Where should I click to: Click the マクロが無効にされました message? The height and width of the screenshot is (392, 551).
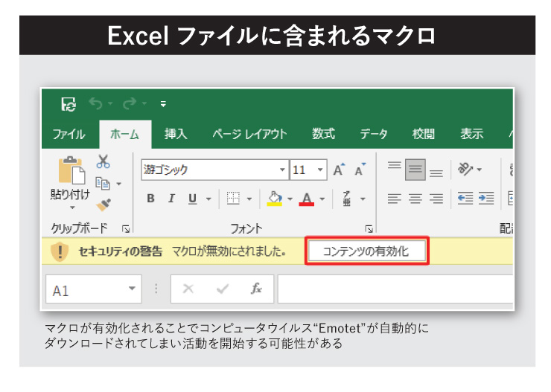click(229, 251)
